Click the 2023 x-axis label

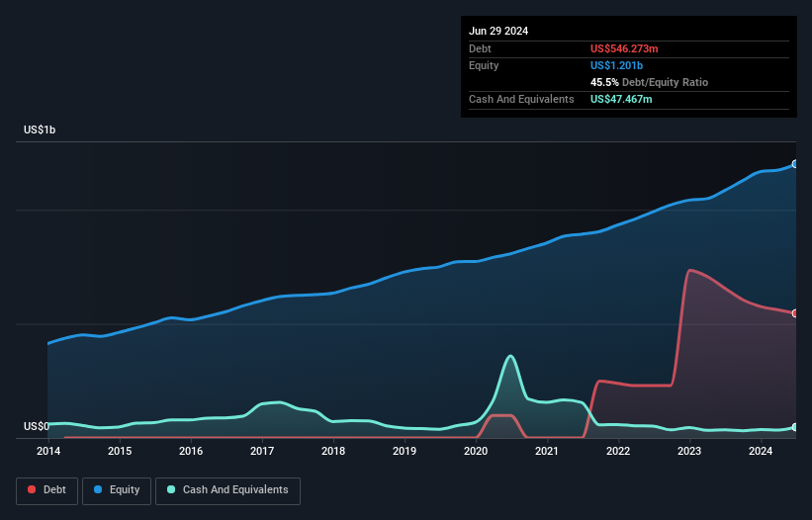point(689,451)
